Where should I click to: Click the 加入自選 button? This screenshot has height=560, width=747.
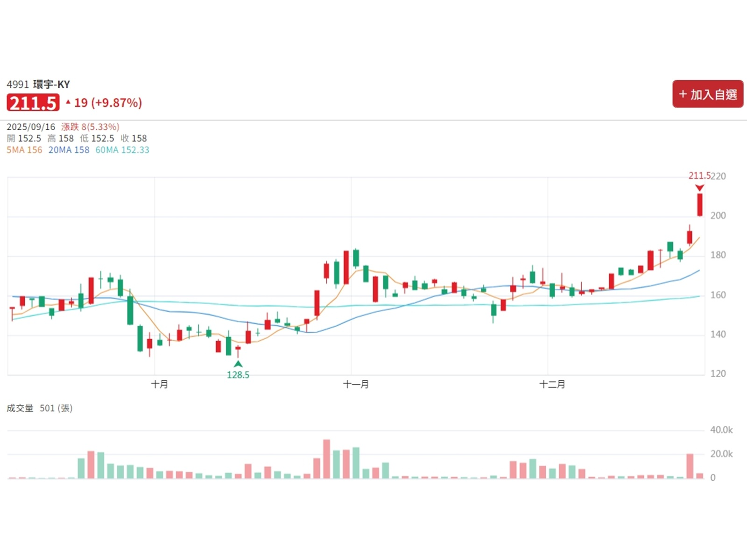coord(707,94)
